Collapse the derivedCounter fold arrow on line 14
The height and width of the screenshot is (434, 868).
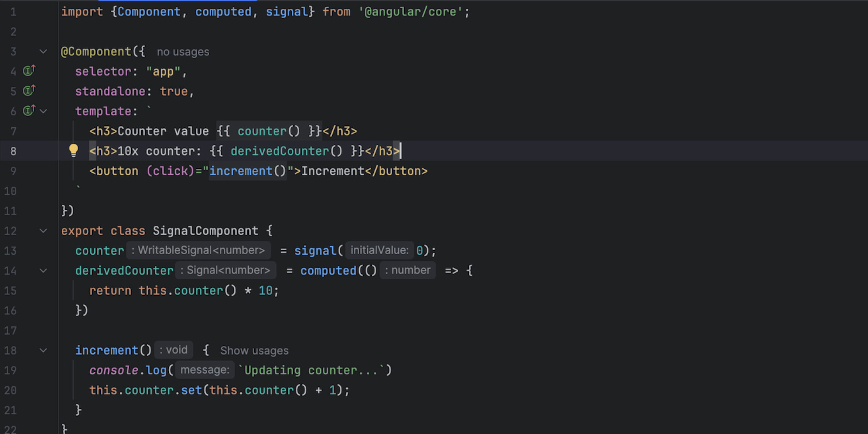[43, 271]
